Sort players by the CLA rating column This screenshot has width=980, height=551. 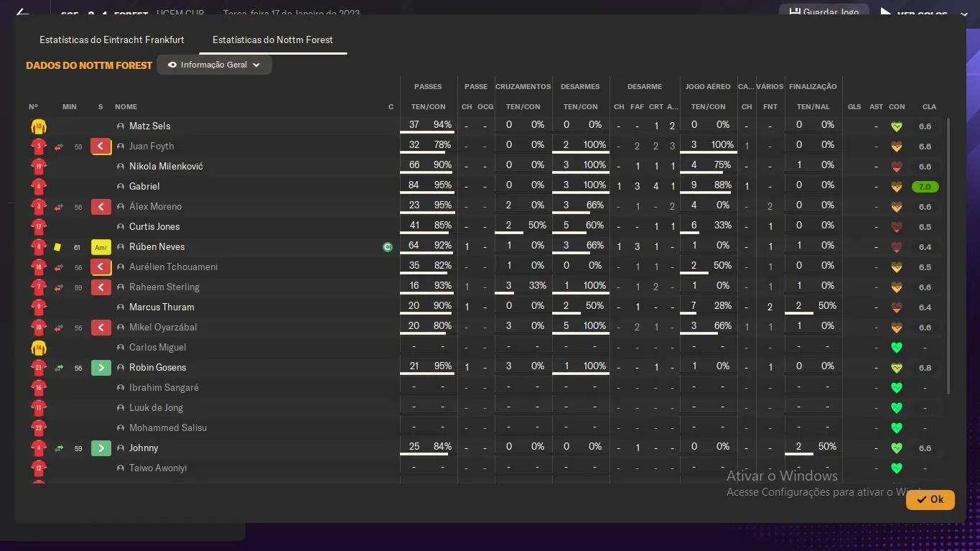tap(929, 107)
